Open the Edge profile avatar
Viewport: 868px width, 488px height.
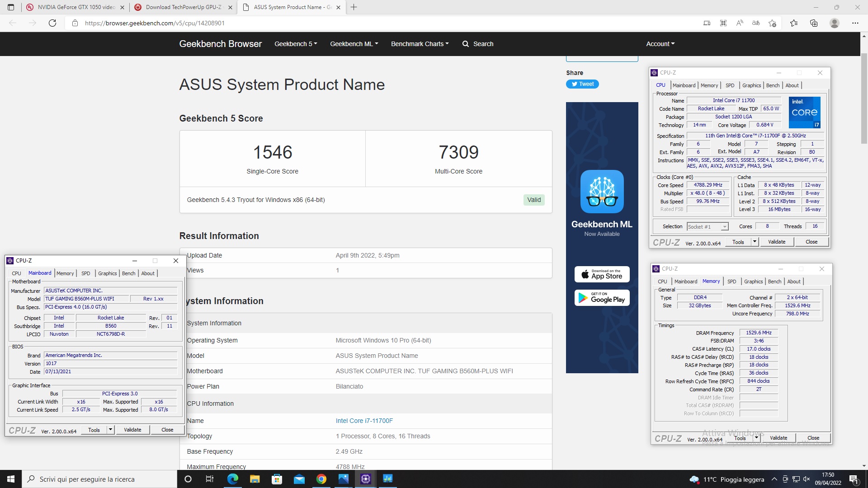click(835, 23)
